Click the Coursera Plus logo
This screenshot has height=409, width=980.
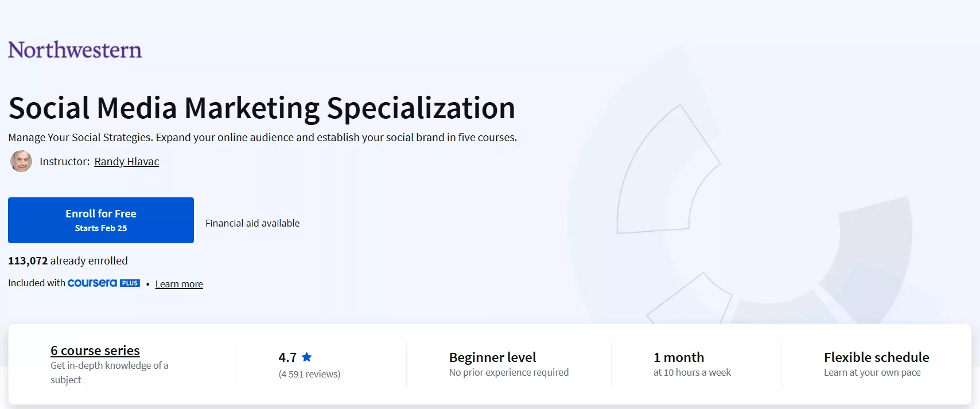(104, 283)
